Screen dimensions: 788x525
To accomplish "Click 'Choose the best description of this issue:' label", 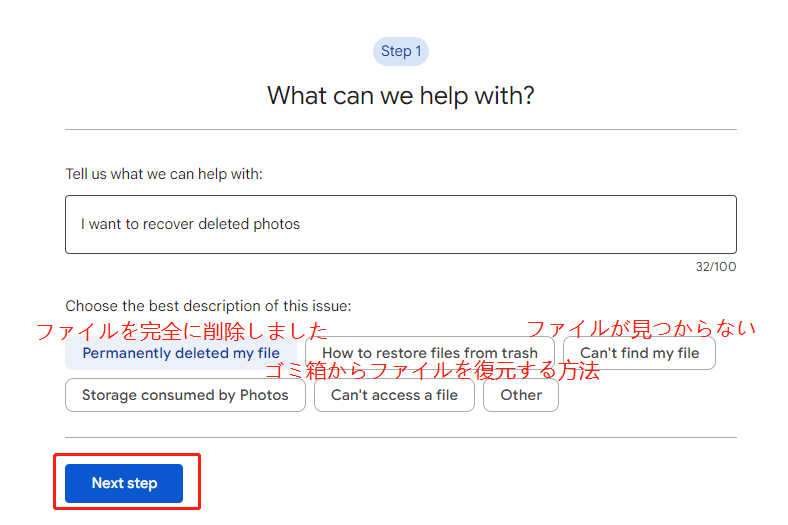I will point(208,306).
